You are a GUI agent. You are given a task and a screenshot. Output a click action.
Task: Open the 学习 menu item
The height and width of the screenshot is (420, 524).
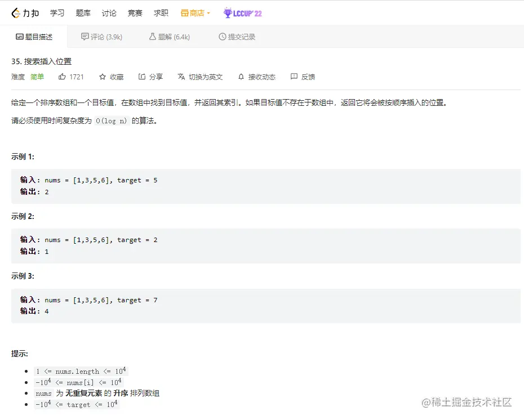click(57, 13)
